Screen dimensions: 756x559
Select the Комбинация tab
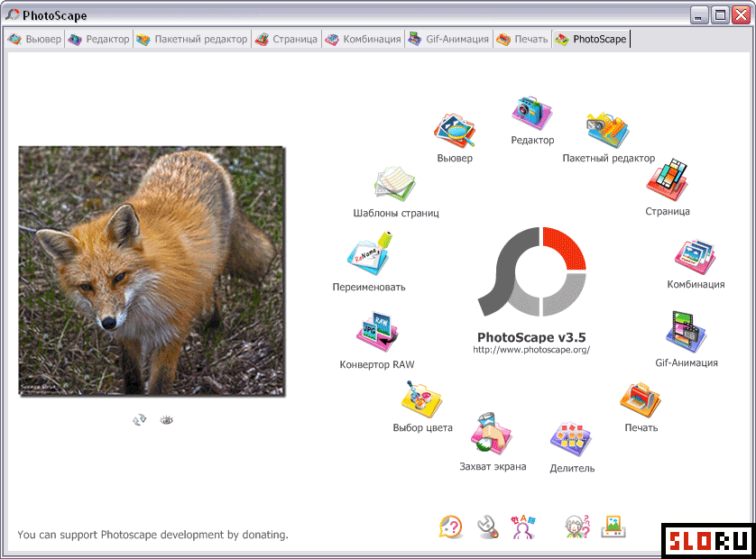pos(363,40)
